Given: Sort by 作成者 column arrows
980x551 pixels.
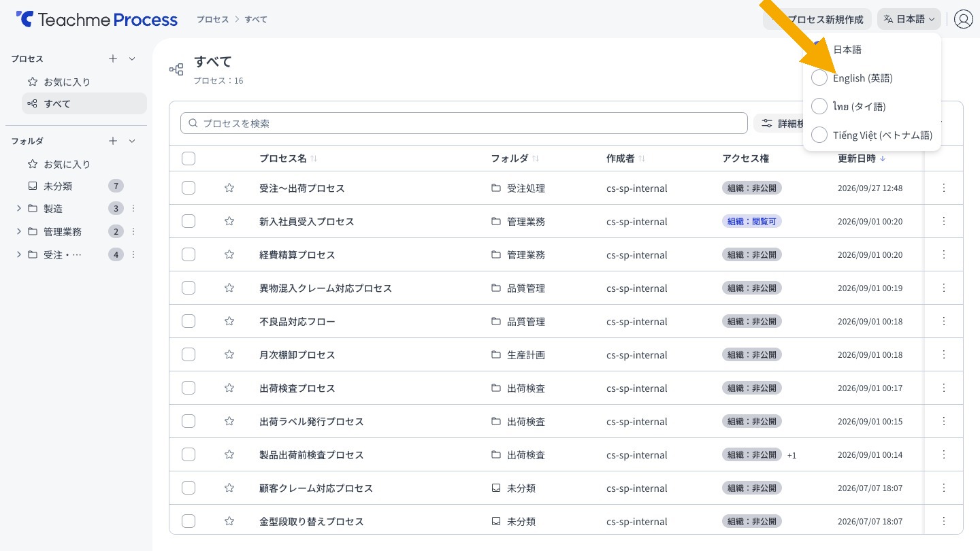Looking at the screenshot, I should [642, 158].
